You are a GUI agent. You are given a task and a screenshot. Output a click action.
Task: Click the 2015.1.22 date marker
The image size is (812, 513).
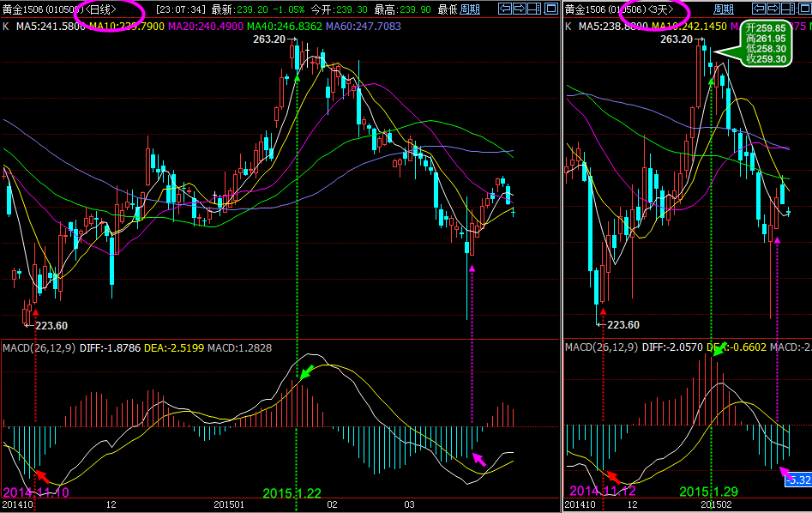click(291, 492)
